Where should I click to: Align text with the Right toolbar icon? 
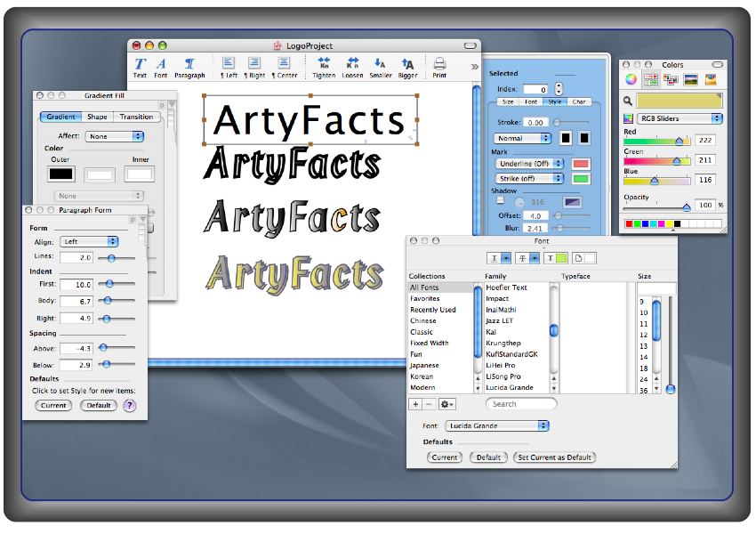click(x=254, y=68)
